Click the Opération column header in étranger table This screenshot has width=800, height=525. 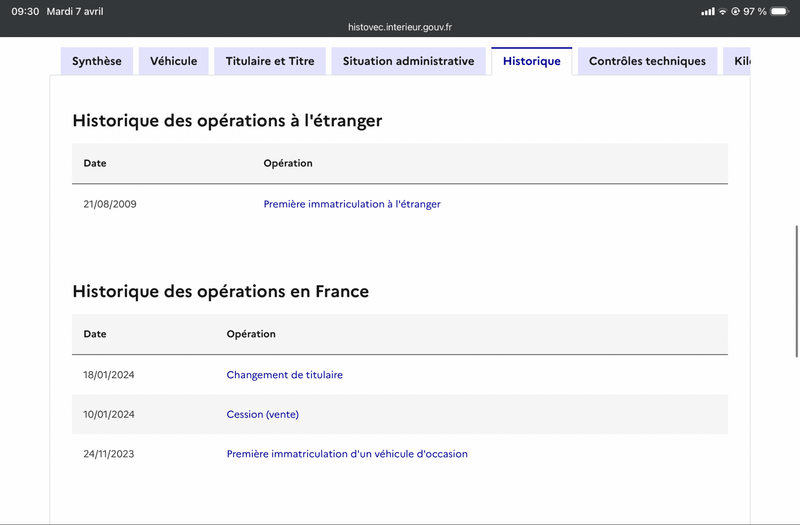[288, 163]
